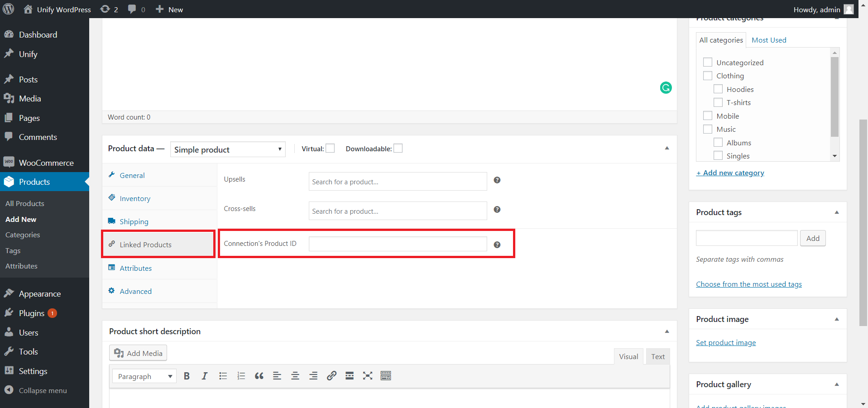Tick the Clothing category checkbox
This screenshot has width=868, height=408.
click(x=708, y=76)
